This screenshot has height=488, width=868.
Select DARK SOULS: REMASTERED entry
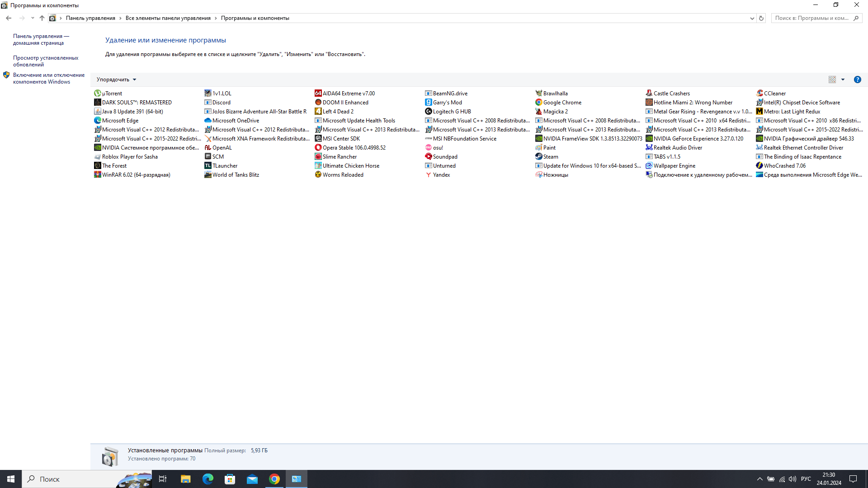(x=133, y=103)
